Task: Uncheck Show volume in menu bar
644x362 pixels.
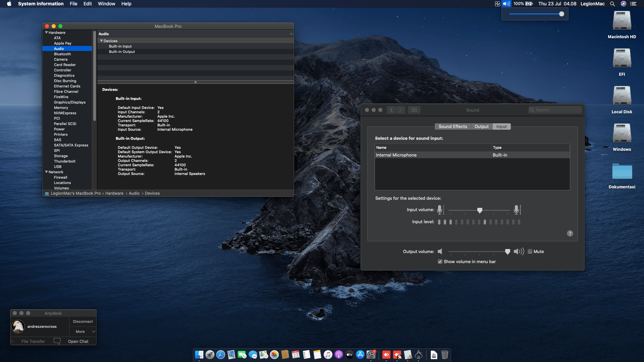Action: coord(440,261)
